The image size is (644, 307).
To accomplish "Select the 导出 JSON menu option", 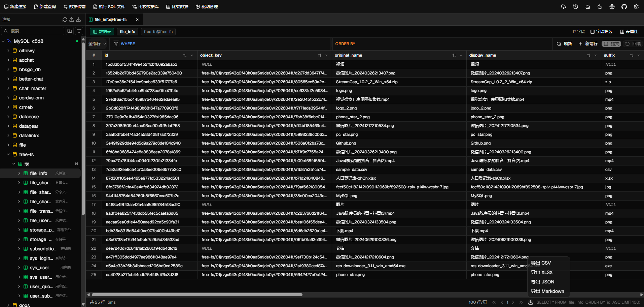I will click(548, 282).
